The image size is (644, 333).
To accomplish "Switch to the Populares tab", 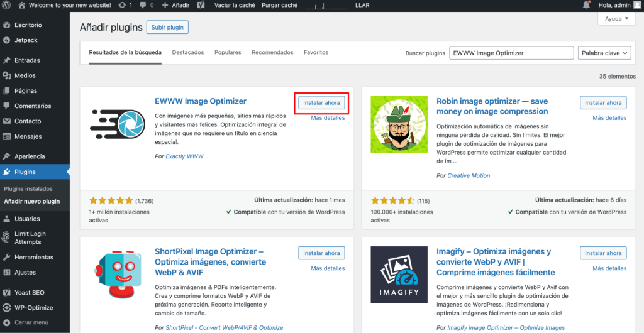I will tap(228, 53).
